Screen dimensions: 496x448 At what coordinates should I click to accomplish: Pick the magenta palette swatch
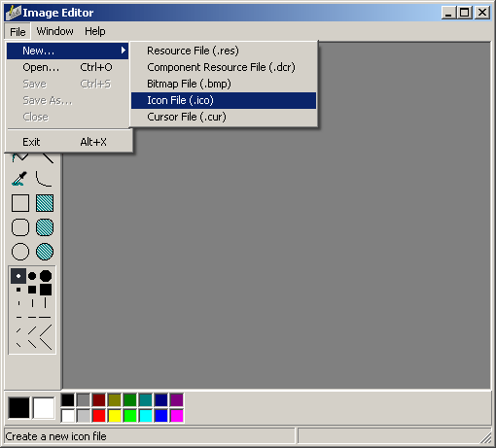point(177,416)
